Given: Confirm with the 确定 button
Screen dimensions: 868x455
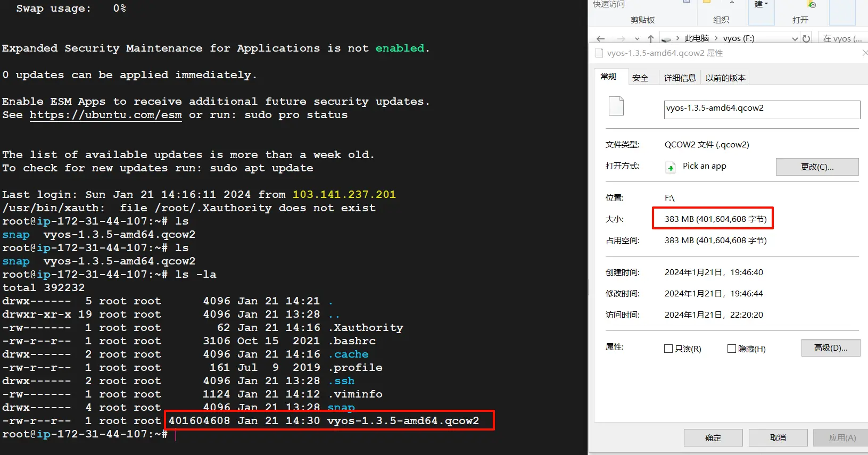Looking at the screenshot, I should (713, 437).
